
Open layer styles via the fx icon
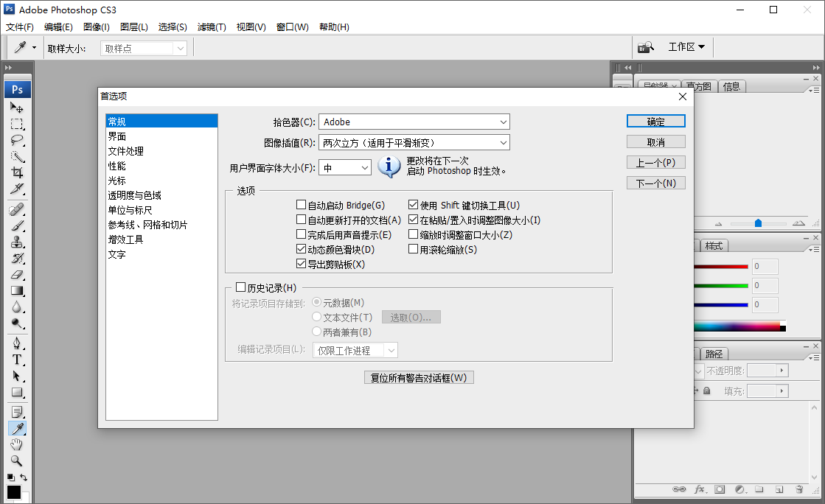(x=699, y=489)
